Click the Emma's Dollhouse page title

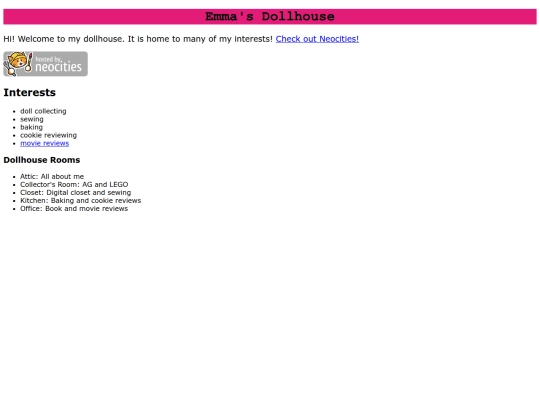click(270, 17)
